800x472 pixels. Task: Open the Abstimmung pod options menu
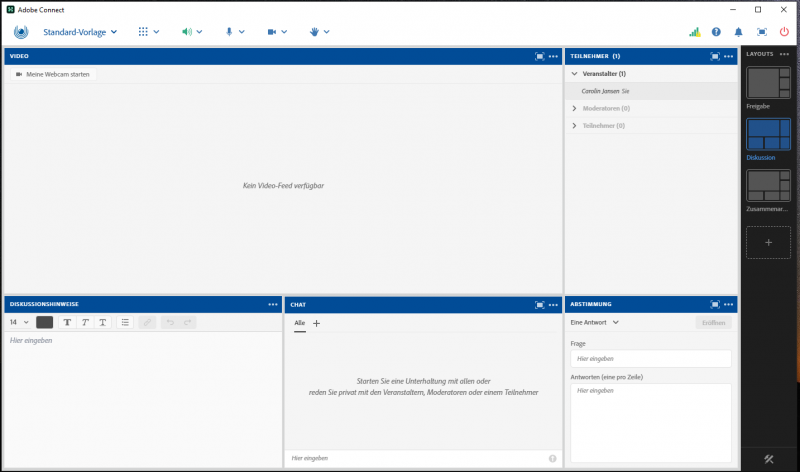point(729,304)
